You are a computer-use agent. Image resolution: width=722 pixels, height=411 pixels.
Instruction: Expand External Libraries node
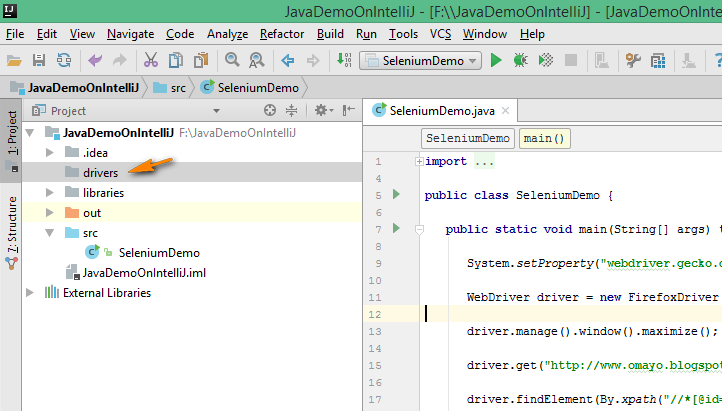tap(29, 292)
